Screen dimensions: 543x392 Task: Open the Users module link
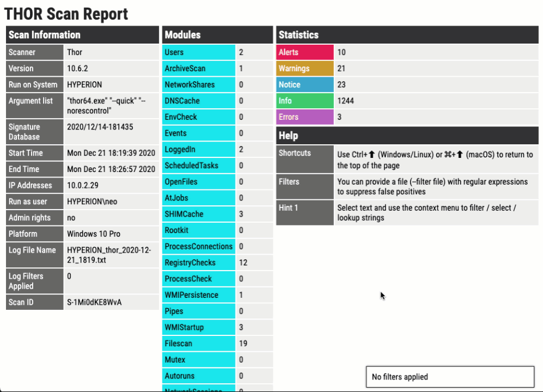tap(174, 52)
